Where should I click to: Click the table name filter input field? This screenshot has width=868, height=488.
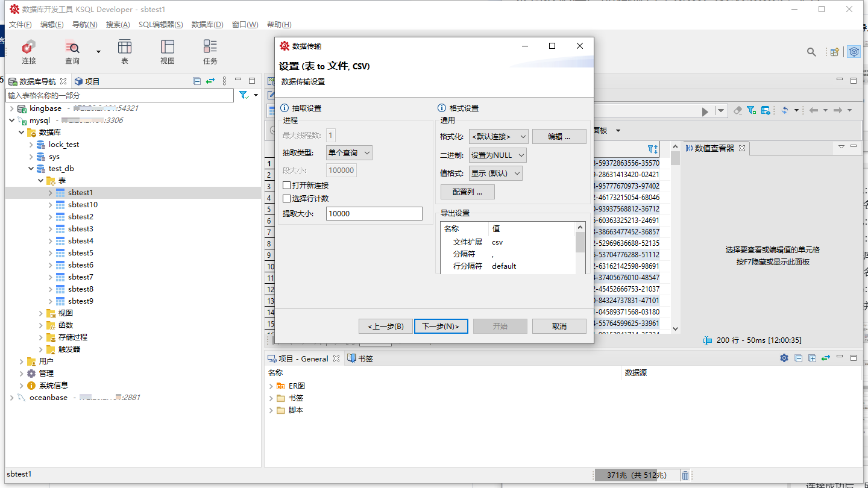120,95
